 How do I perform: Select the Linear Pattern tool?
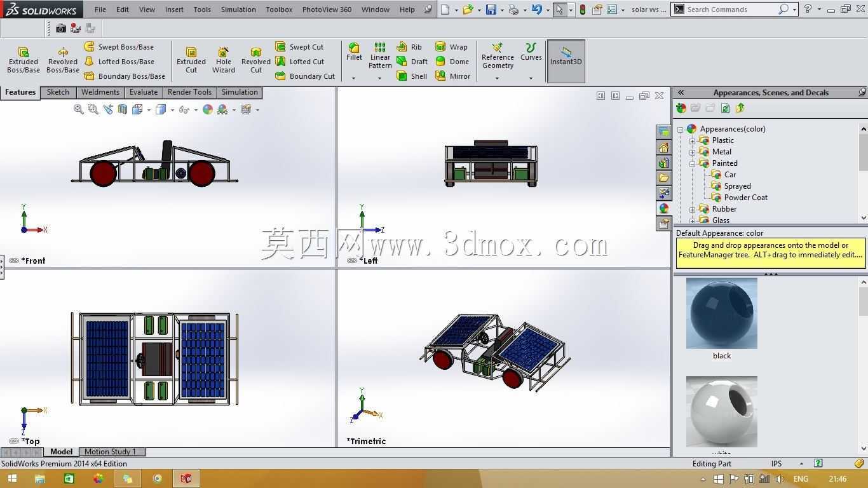tap(380, 56)
